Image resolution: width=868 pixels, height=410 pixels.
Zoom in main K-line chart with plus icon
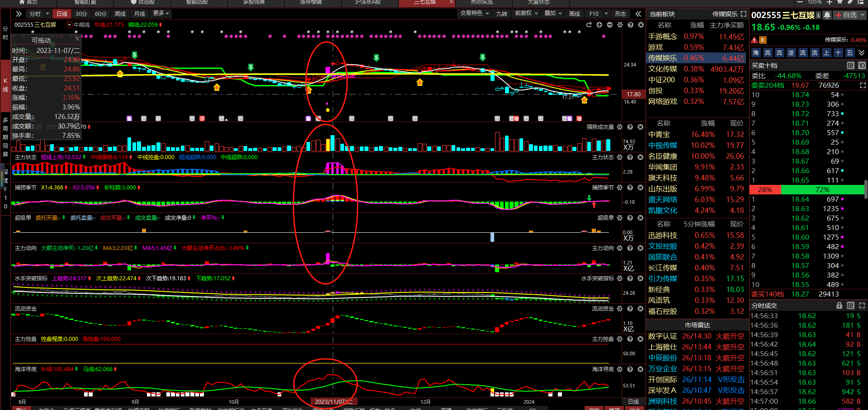(599, 25)
